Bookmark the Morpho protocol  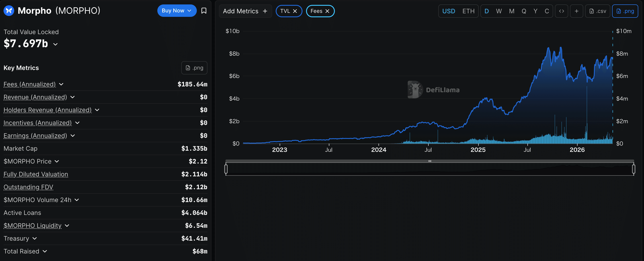pos(204,11)
